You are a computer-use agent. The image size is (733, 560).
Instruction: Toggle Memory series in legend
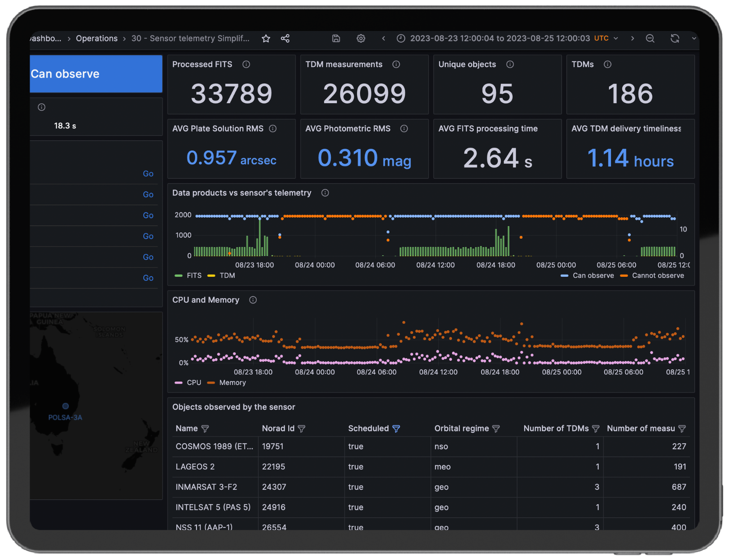point(232,383)
